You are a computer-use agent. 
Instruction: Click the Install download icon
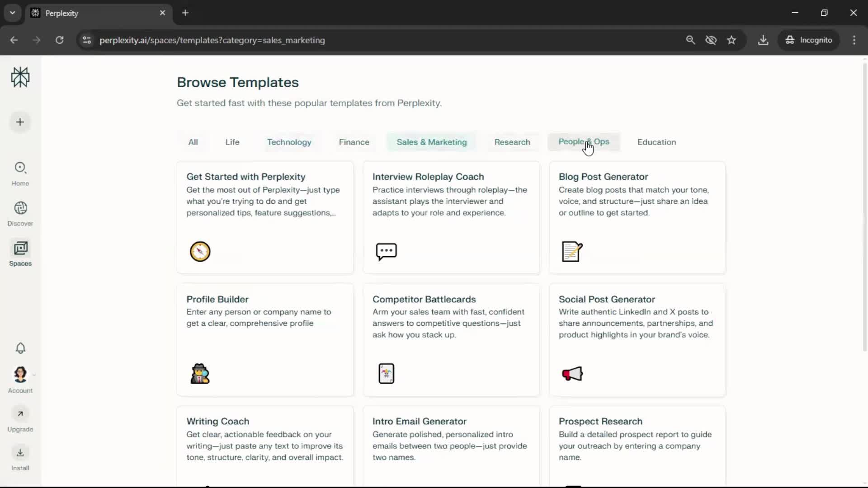coord(20,453)
